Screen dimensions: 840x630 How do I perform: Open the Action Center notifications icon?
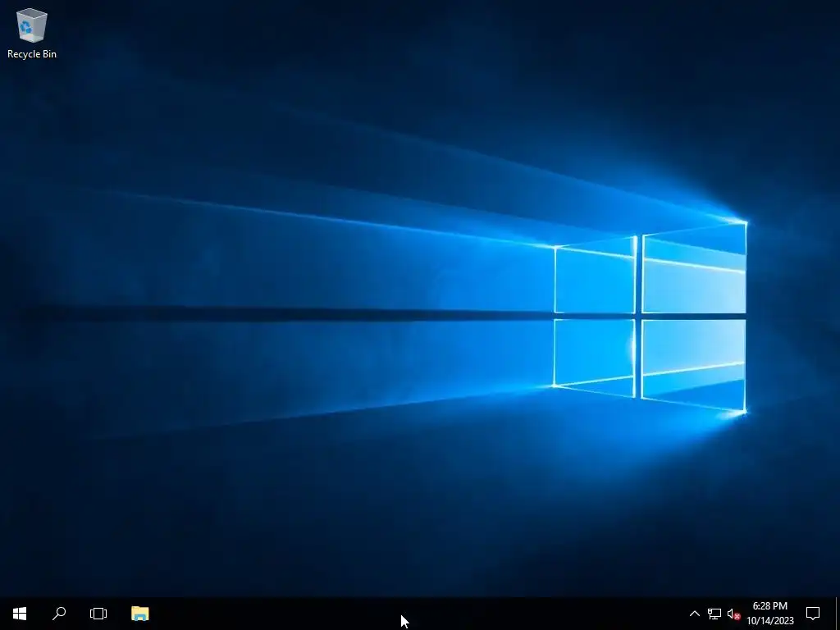813,614
